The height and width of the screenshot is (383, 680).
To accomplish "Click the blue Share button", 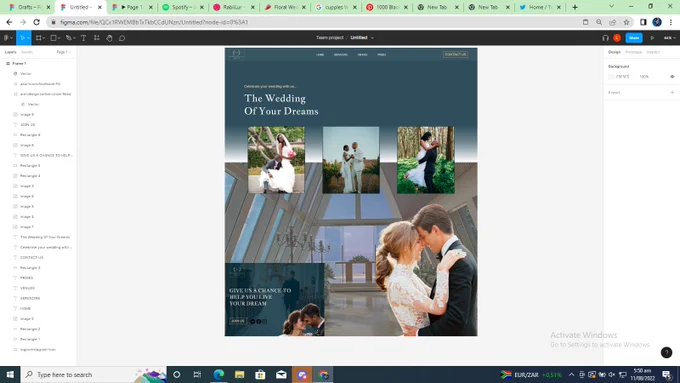I will coord(634,38).
